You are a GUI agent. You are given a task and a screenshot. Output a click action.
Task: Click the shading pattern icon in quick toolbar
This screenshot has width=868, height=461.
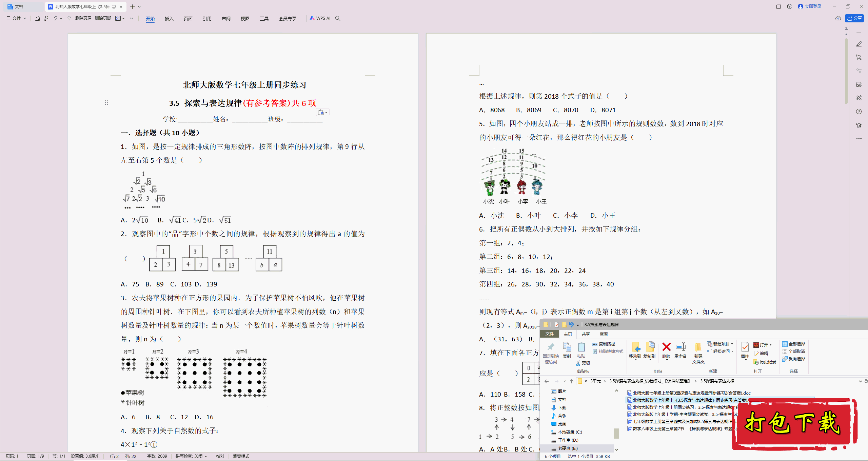pyautogui.click(x=118, y=18)
